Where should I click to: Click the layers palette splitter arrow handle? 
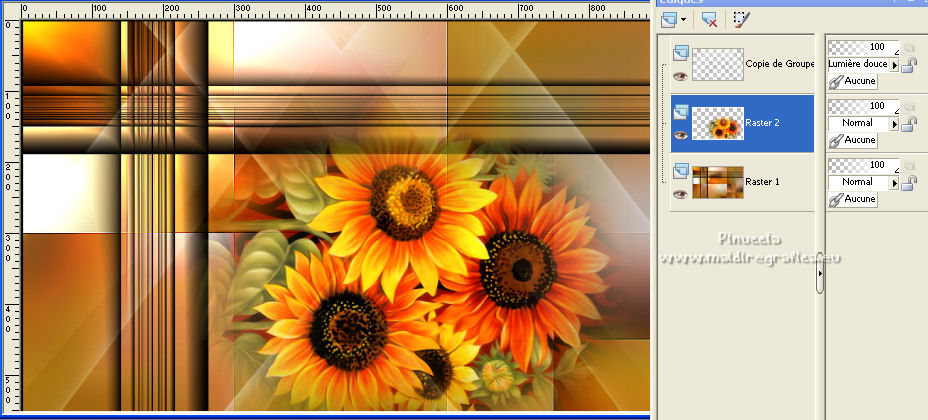(x=820, y=273)
